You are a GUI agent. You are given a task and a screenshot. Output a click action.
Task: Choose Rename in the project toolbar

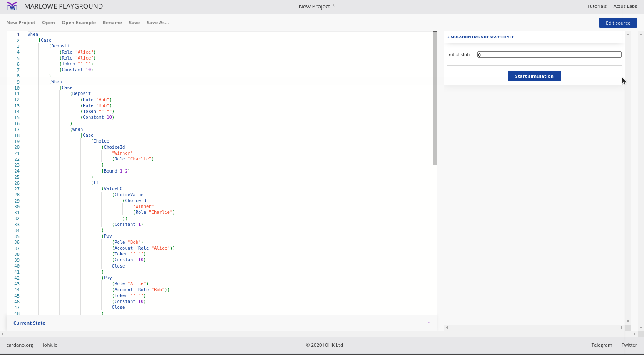(x=112, y=22)
